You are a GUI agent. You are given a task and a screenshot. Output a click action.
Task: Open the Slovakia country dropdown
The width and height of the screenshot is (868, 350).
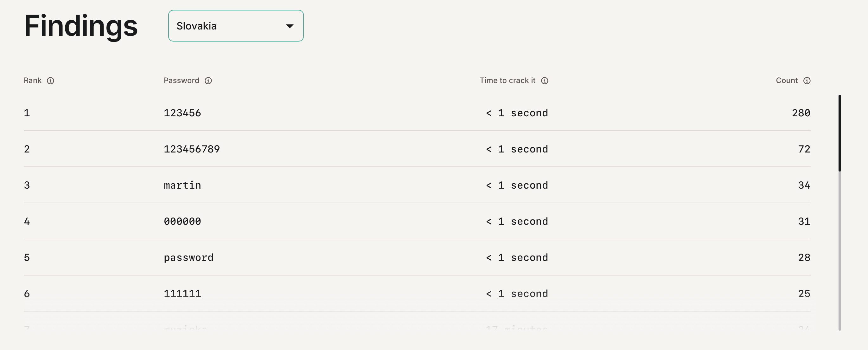point(236,26)
